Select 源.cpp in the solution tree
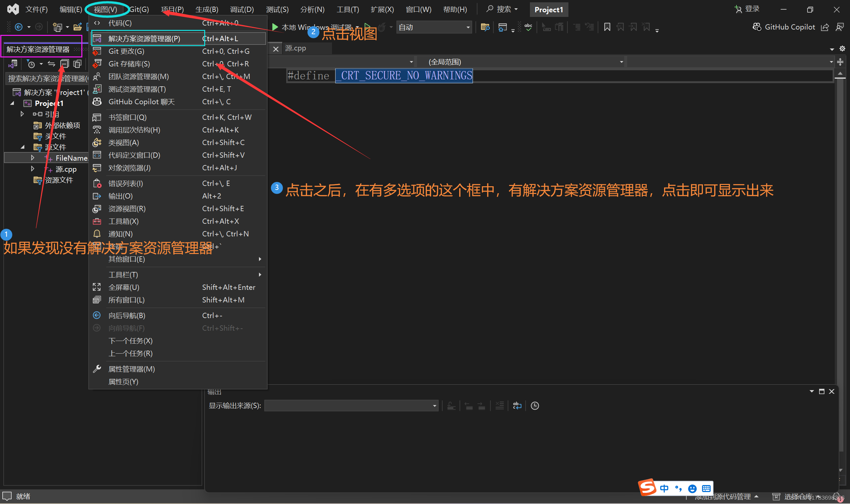This screenshot has height=504, width=850. 66,169
